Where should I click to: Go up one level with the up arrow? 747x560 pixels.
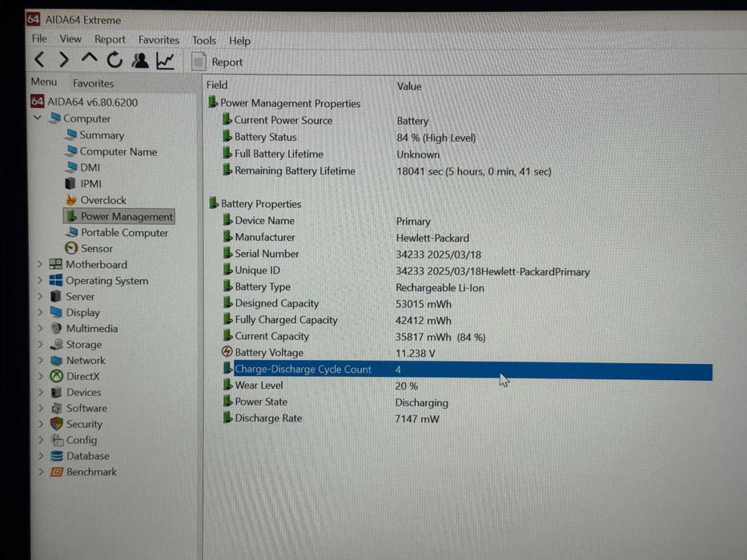[89, 59]
